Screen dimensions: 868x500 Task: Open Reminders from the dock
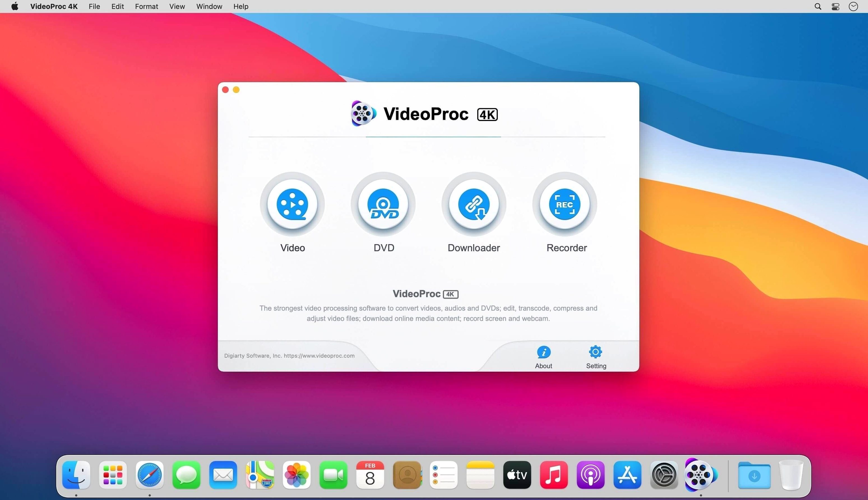(x=444, y=475)
